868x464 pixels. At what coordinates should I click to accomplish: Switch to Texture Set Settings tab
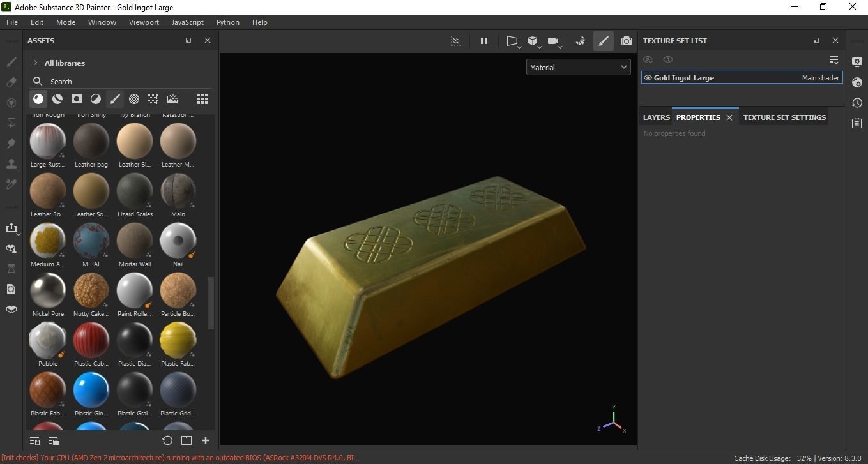click(784, 117)
